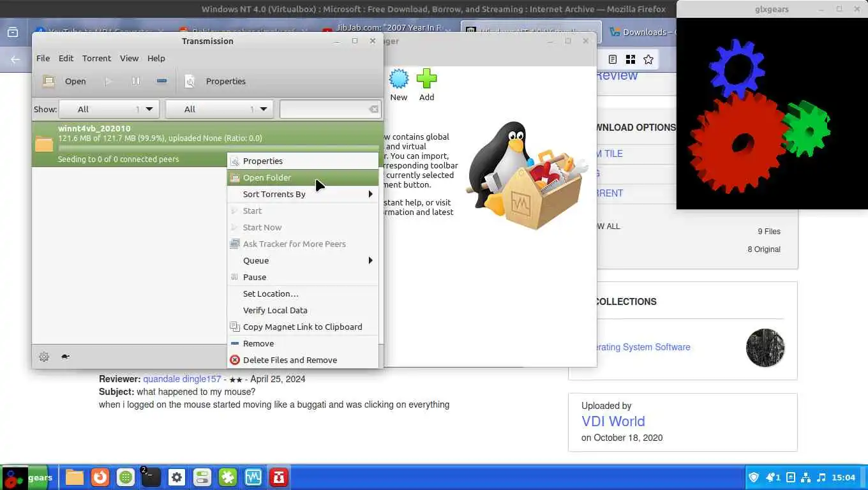Click the Pause icon in Transmission toolbar

click(135, 81)
